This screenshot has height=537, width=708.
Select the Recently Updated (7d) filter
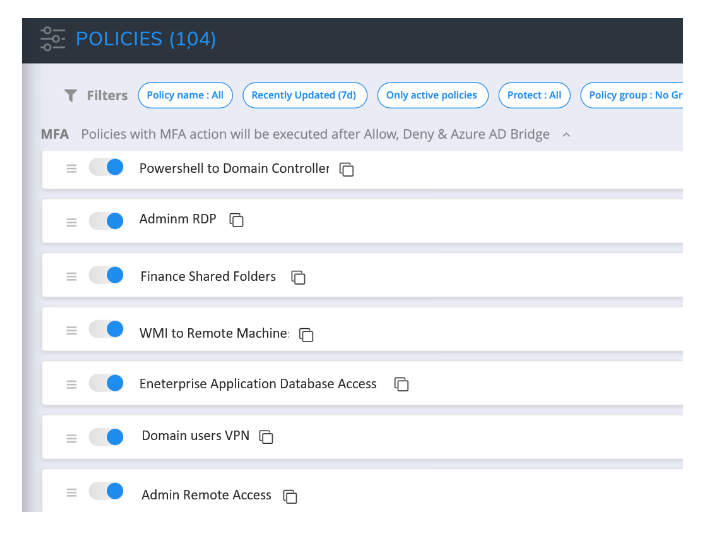click(x=304, y=95)
